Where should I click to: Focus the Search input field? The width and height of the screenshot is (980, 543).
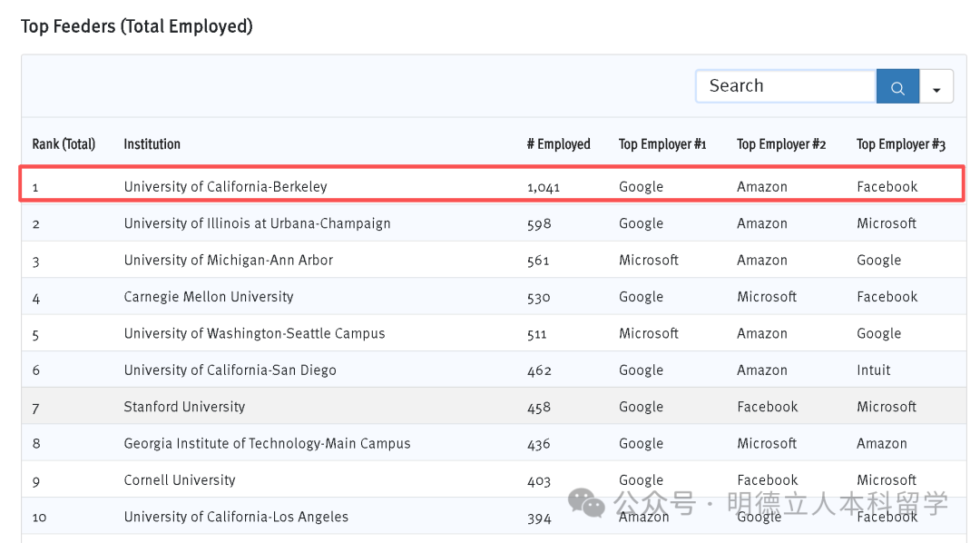pos(786,86)
